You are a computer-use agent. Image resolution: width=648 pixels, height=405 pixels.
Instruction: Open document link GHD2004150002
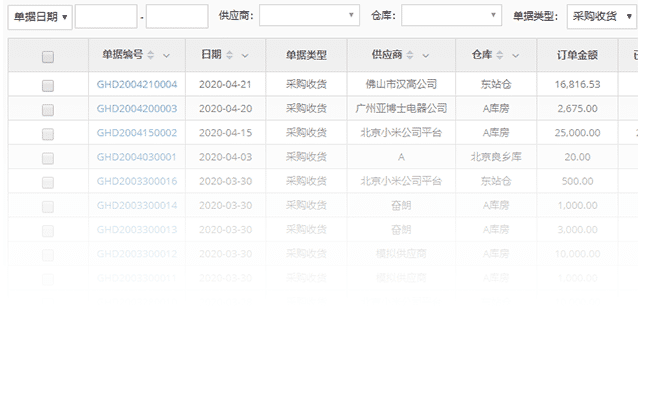pyautogui.click(x=137, y=133)
